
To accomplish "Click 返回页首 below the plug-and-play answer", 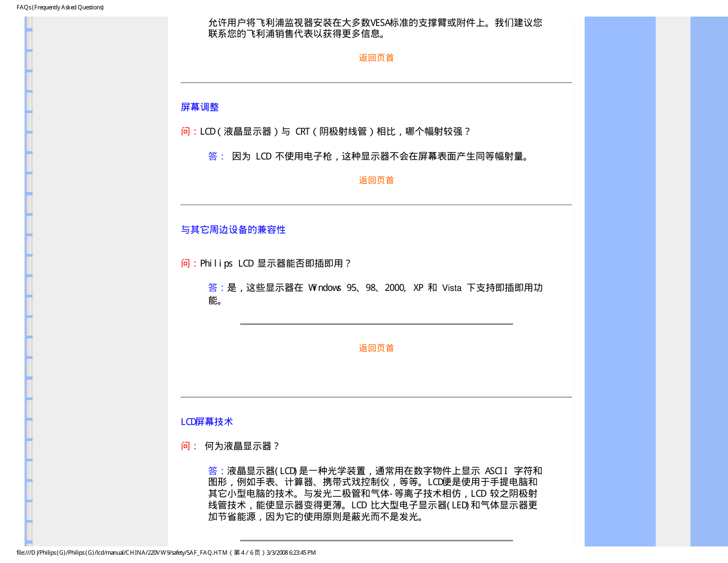I will pyautogui.click(x=376, y=348).
